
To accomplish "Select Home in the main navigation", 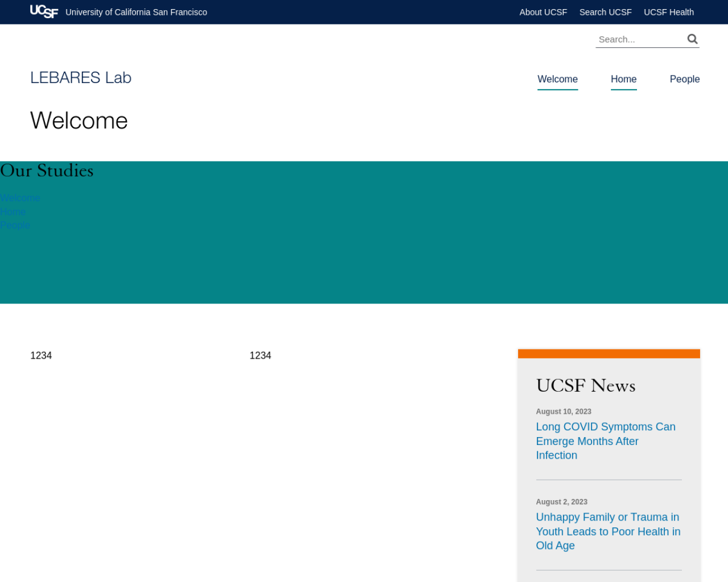I will pyautogui.click(x=623, y=79).
